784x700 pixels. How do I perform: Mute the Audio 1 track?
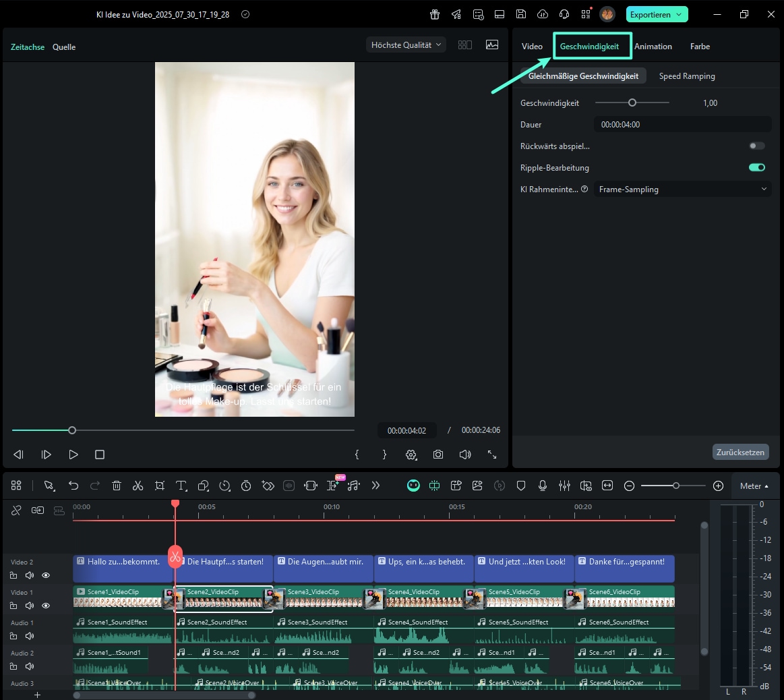tap(29, 636)
